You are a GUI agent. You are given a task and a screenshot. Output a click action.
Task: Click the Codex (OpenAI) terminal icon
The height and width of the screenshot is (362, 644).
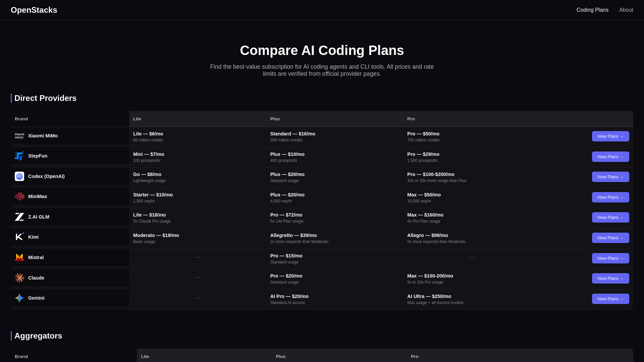coord(19,176)
